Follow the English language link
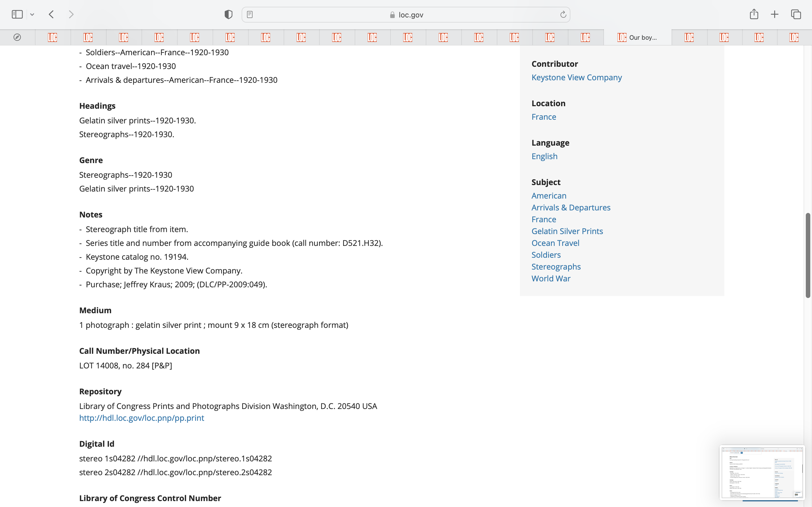Viewport: 812px width, 507px height. (x=544, y=156)
